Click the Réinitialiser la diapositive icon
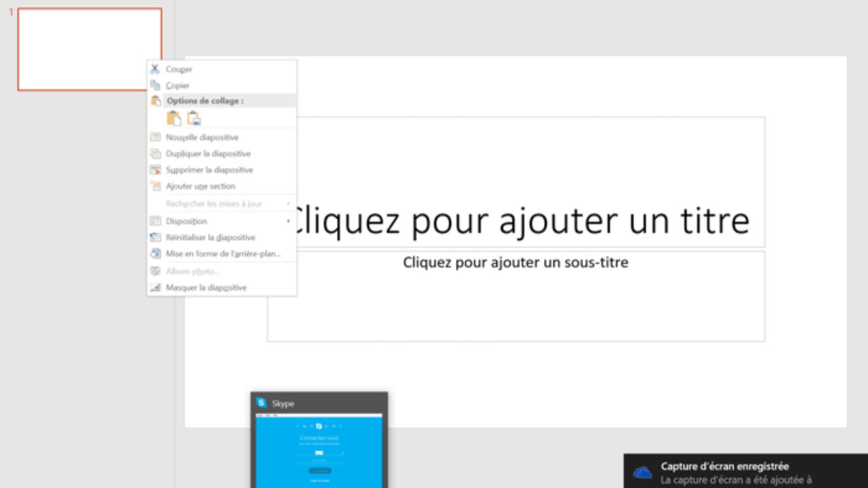 coord(155,237)
